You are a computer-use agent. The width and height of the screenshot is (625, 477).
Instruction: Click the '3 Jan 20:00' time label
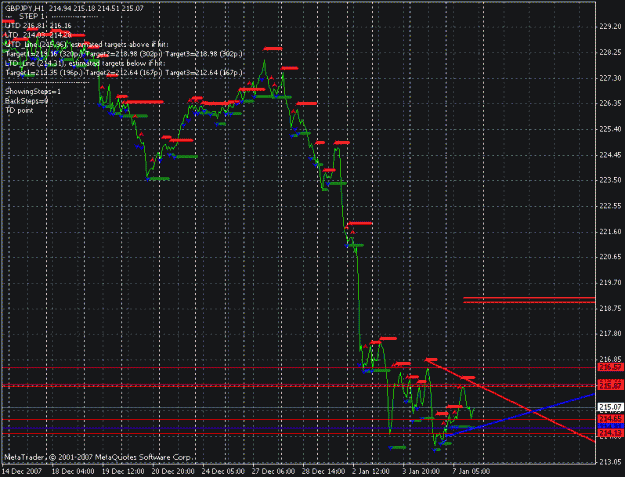pos(421,471)
